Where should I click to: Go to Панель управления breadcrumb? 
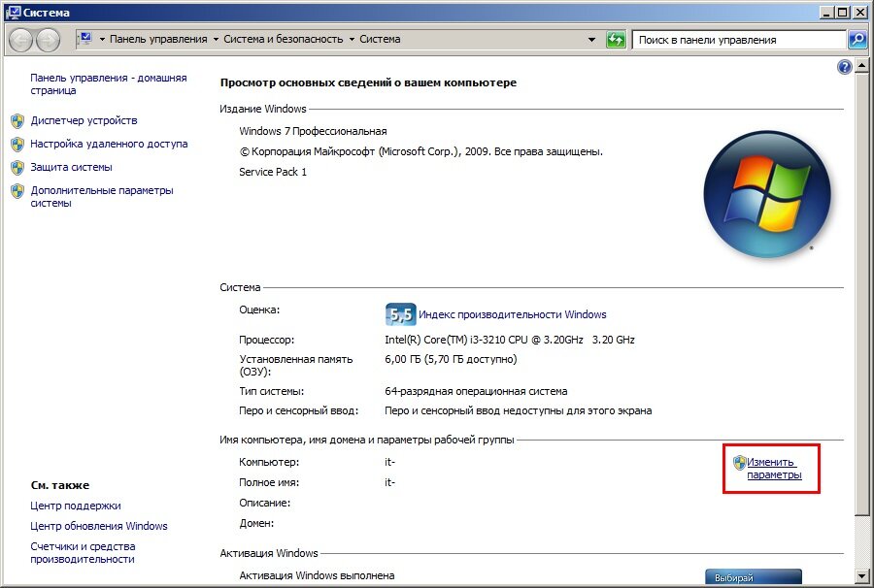click(158, 39)
